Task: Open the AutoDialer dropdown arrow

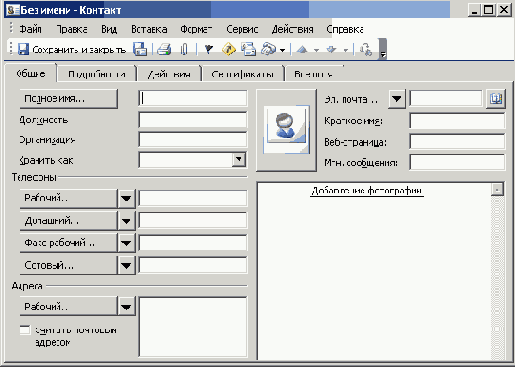Action: (x=282, y=50)
